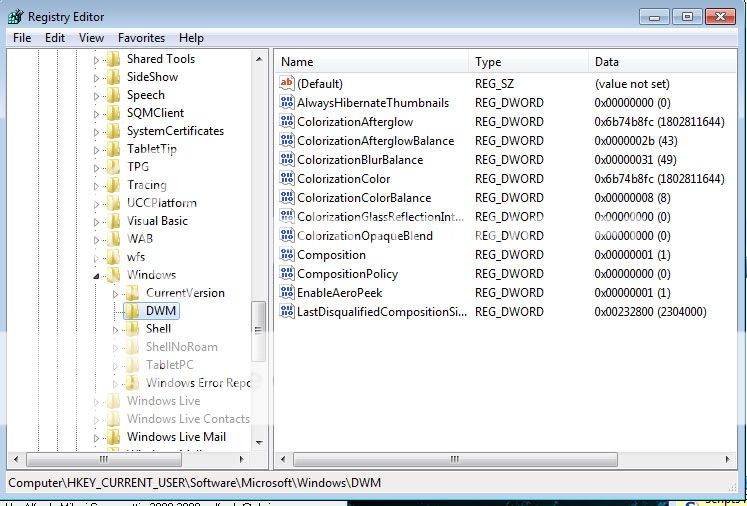747x506 pixels.
Task: Click the registry path in status bar
Action: click(x=194, y=483)
